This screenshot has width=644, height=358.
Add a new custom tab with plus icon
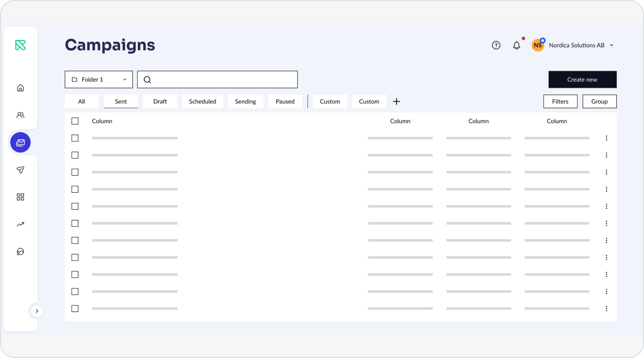pos(397,101)
